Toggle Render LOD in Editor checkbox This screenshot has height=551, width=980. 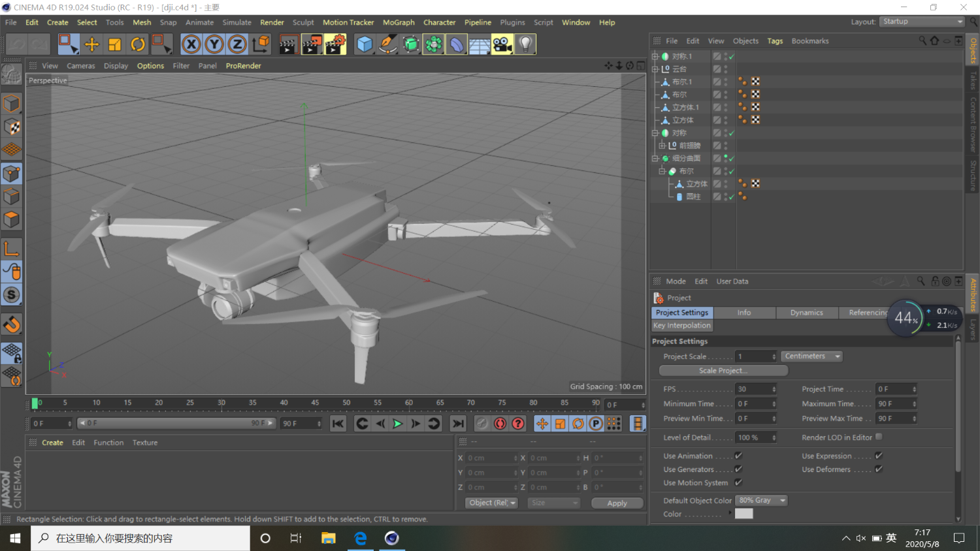(879, 437)
